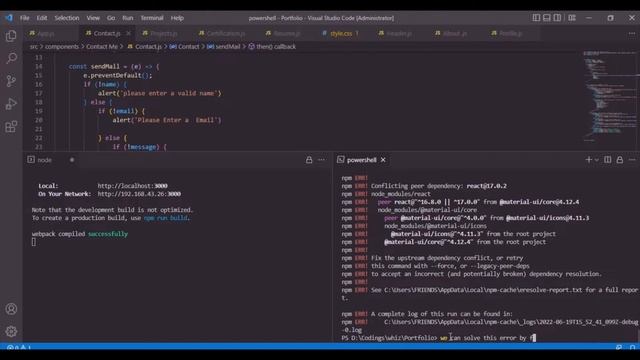Open launch profile dropdown beside plus
The image size is (640, 360).
click(596, 160)
